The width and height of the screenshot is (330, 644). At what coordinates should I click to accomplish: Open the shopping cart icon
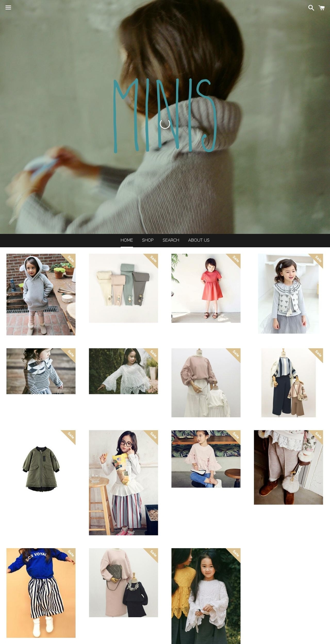322,8
